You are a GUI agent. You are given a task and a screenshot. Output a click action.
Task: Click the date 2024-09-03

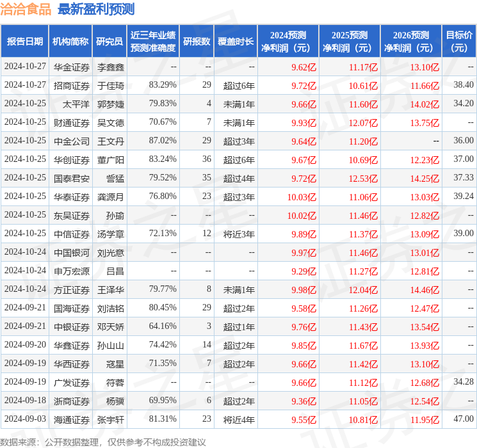point(25,419)
